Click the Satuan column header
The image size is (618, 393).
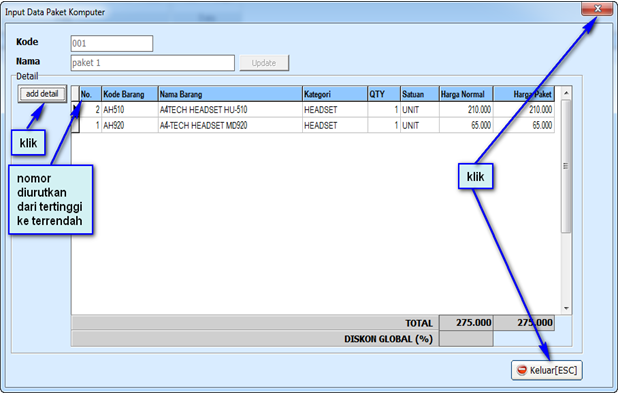point(420,94)
